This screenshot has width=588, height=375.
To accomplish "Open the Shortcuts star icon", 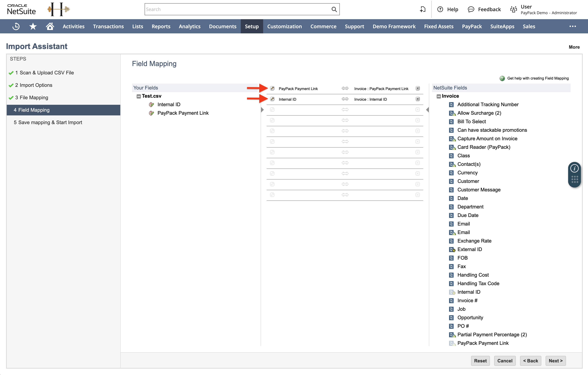I will pos(33,26).
